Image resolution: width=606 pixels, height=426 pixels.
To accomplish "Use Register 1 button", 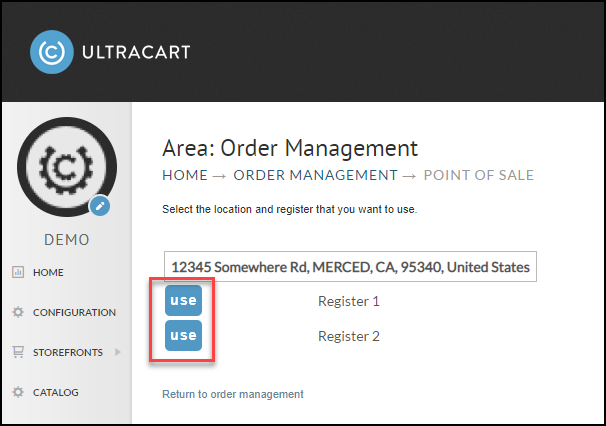I will click(x=183, y=300).
